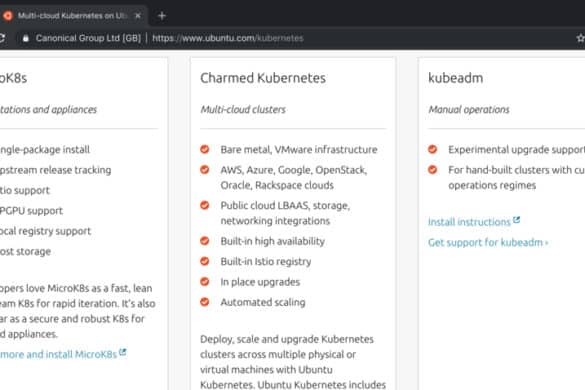This screenshot has height=390, width=585.
Task: Click the checkmark icon next to Automated scaling
Action: click(x=204, y=302)
